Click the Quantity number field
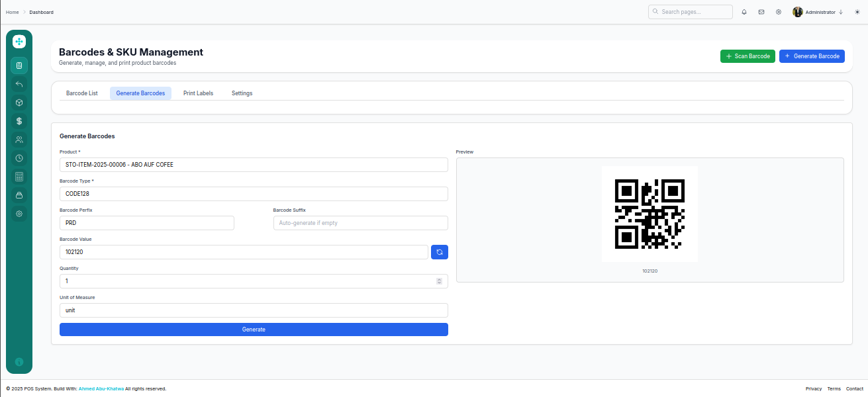The image size is (868, 397). (x=254, y=281)
